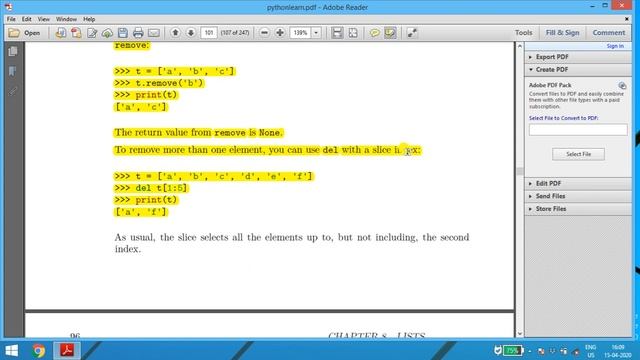Open the Edit menu
Image resolution: width=640 pixels, height=360 pixels.
27,19
